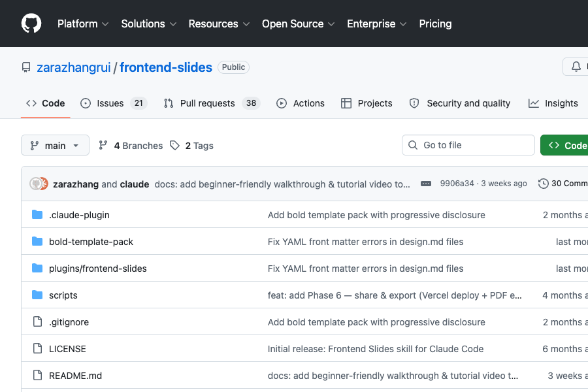View the 4 Branches link
The width and height of the screenshot is (588, 392).
point(131,146)
